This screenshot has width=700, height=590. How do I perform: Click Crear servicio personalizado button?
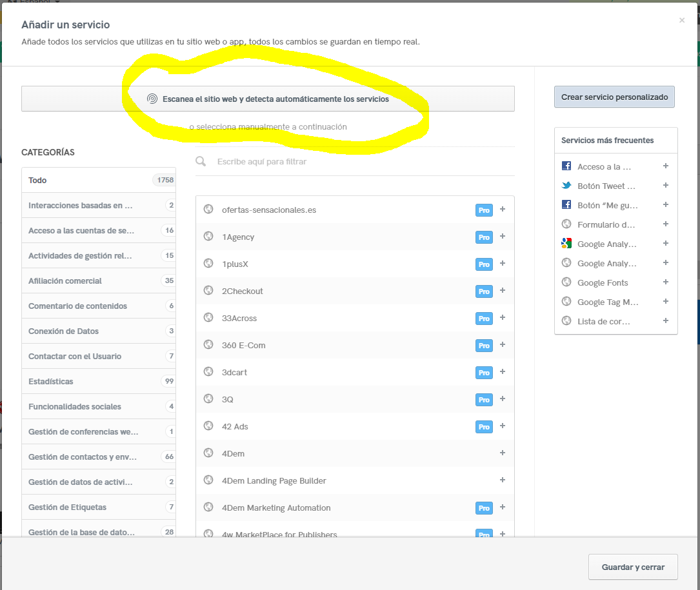tap(614, 97)
